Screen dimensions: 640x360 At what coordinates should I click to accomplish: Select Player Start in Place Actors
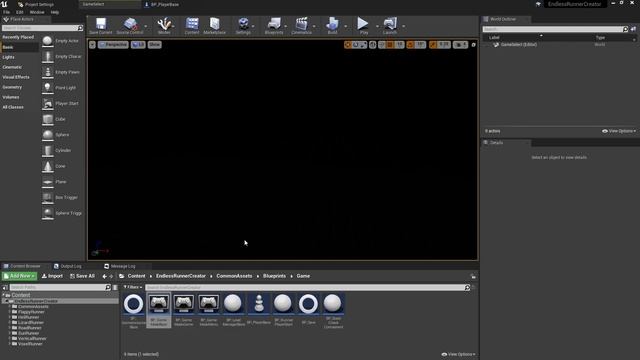click(x=61, y=103)
